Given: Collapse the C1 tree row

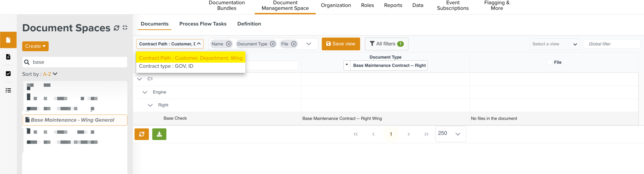Looking at the screenshot, I should point(140,79).
